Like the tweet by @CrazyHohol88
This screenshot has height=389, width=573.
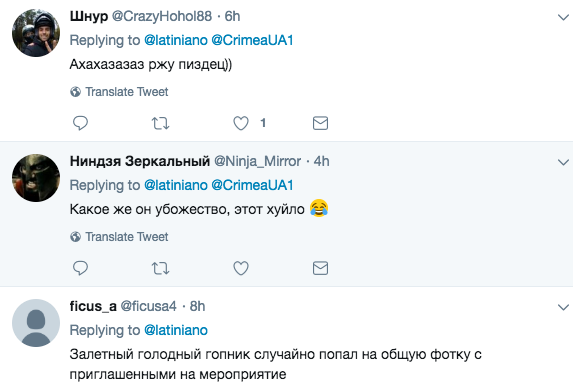(x=241, y=123)
